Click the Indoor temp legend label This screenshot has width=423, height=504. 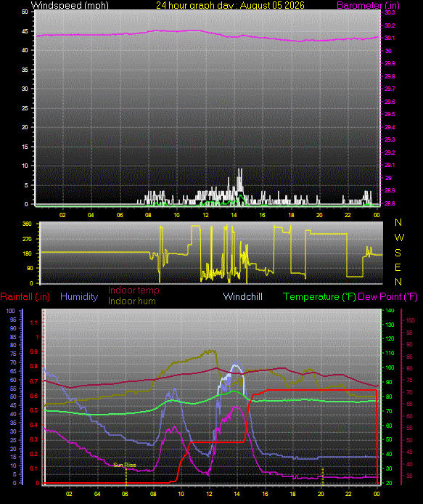click(x=134, y=290)
